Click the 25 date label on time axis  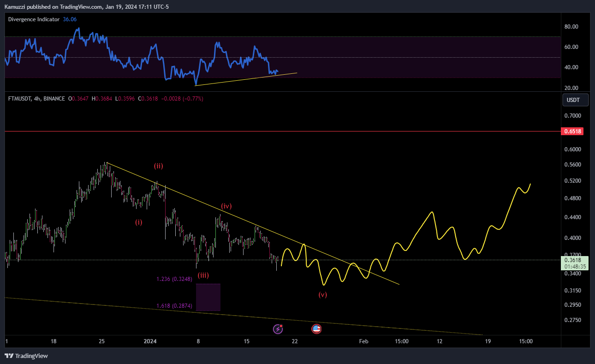(x=102, y=341)
